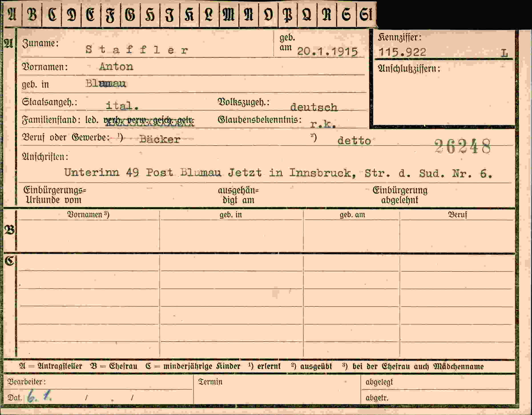Click the "Einbürgerung abgelehnt" label
The image size is (532, 415).
[400, 195]
